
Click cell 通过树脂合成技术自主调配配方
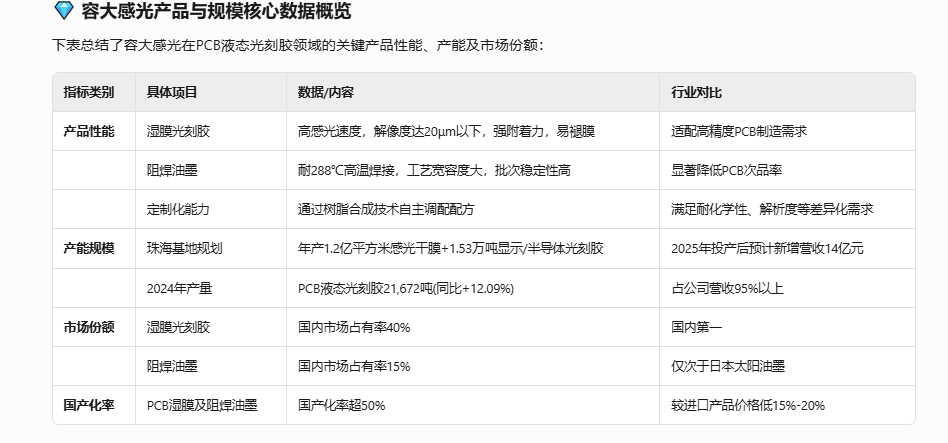tap(386, 210)
